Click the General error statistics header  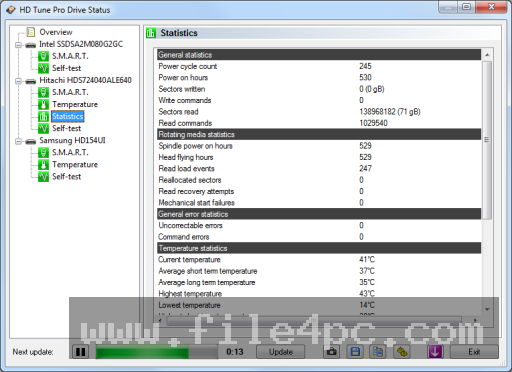319,214
